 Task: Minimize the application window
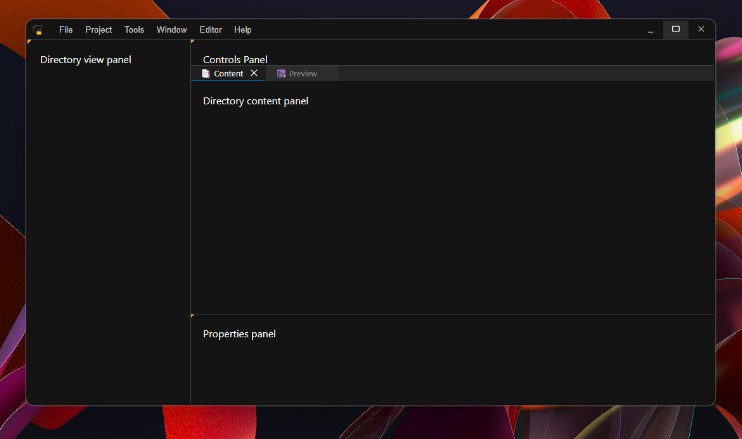(x=650, y=30)
